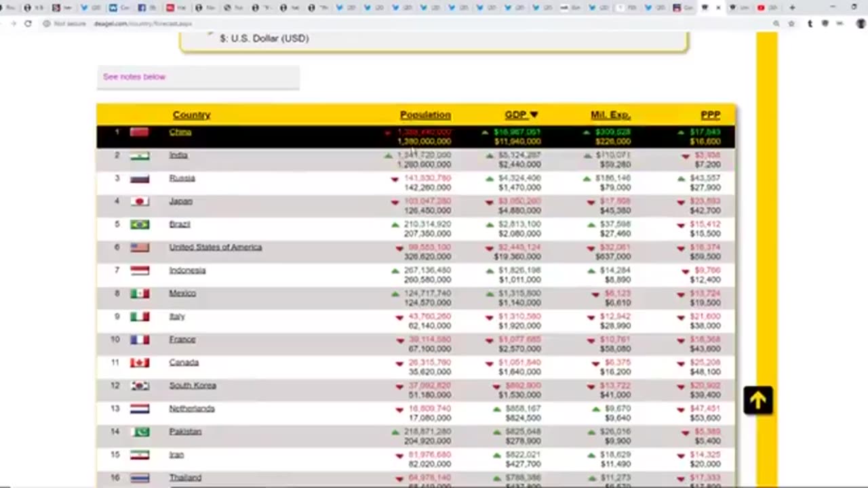Sort table by Mil. Exp. column header
868x488 pixels.
[x=610, y=115]
